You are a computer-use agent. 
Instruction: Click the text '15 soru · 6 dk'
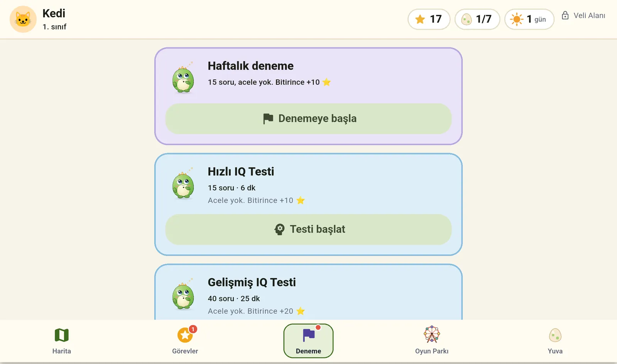point(232,188)
